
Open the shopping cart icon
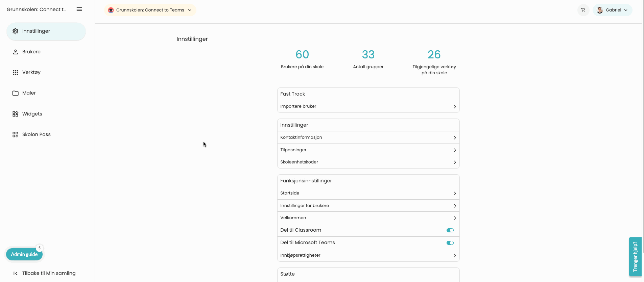click(583, 10)
